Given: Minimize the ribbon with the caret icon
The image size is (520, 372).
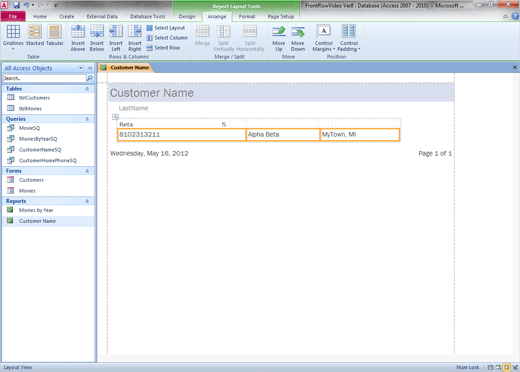Looking at the screenshot, I should (x=506, y=16).
